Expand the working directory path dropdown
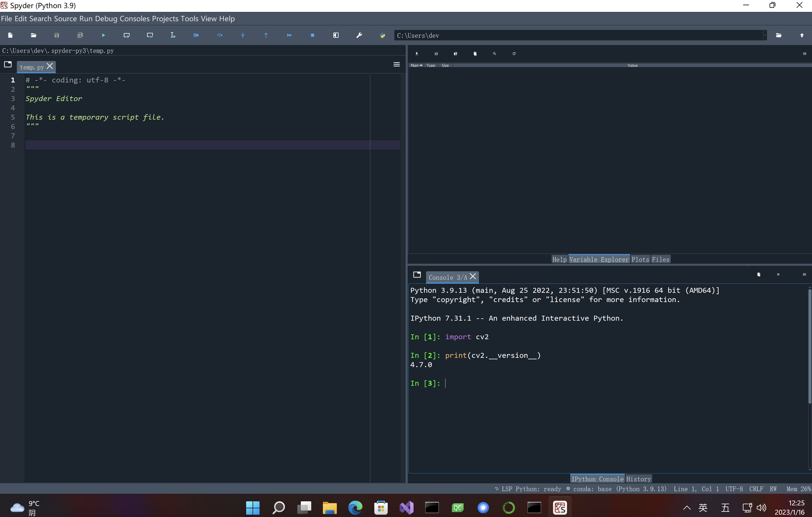 [765, 35]
